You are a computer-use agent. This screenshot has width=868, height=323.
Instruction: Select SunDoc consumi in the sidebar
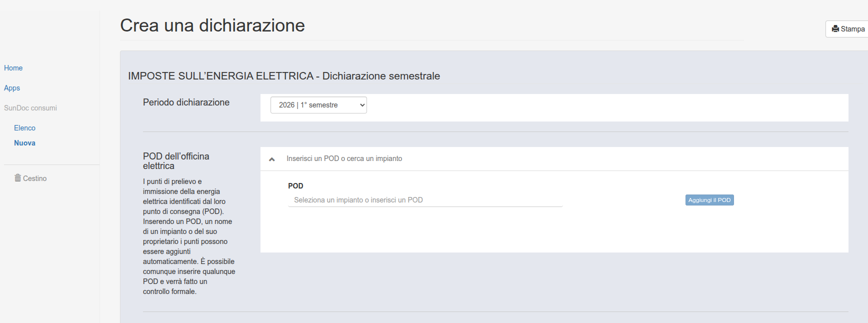tap(30, 108)
